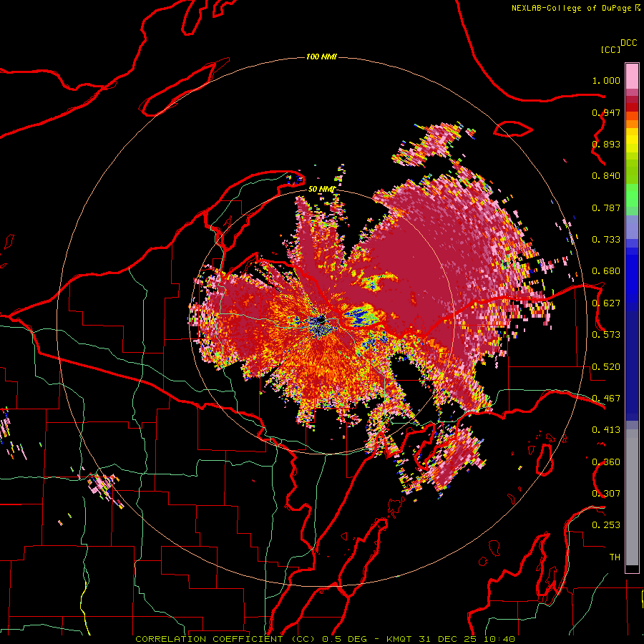Click the 0.360 legend value

[606, 462]
